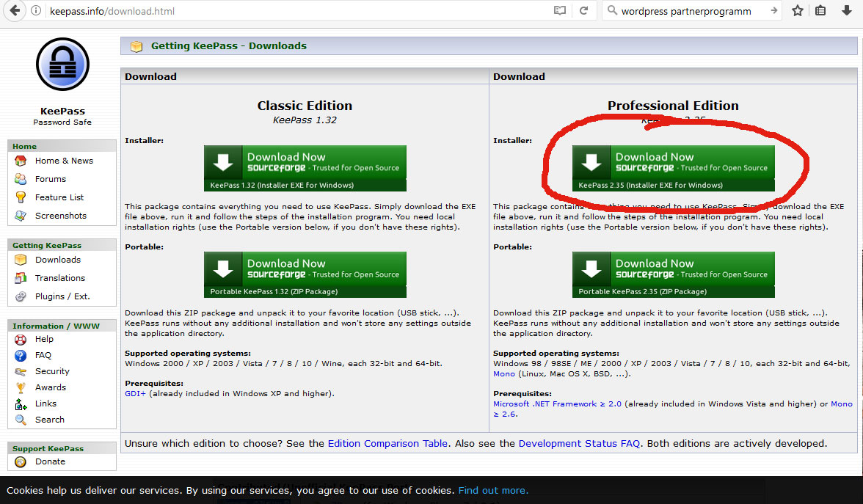Image resolution: width=863 pixels, height=504 pixels.
Task: Click the Awards trophy icon
Action: (21, 388)
